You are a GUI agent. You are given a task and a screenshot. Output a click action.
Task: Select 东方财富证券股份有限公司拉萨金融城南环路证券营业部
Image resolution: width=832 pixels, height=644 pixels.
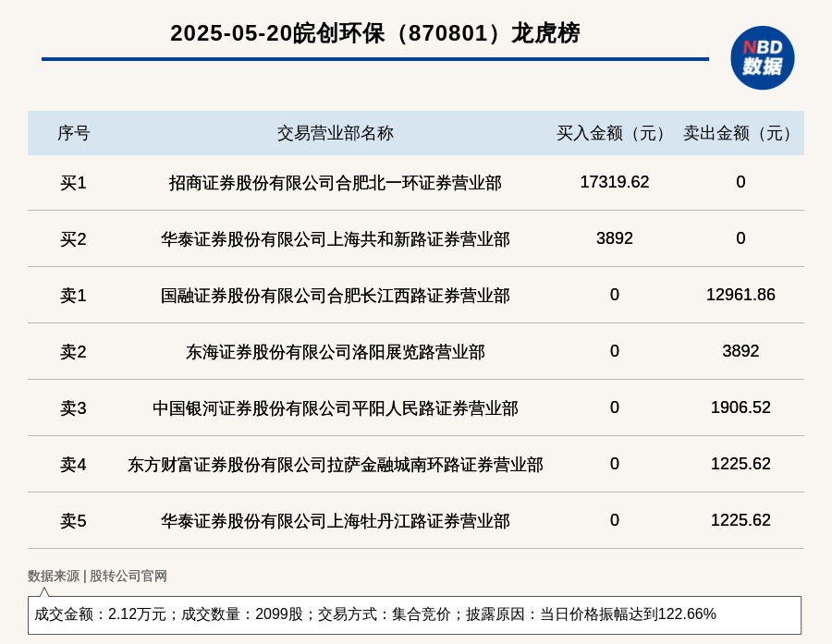(x=336, y=465)
